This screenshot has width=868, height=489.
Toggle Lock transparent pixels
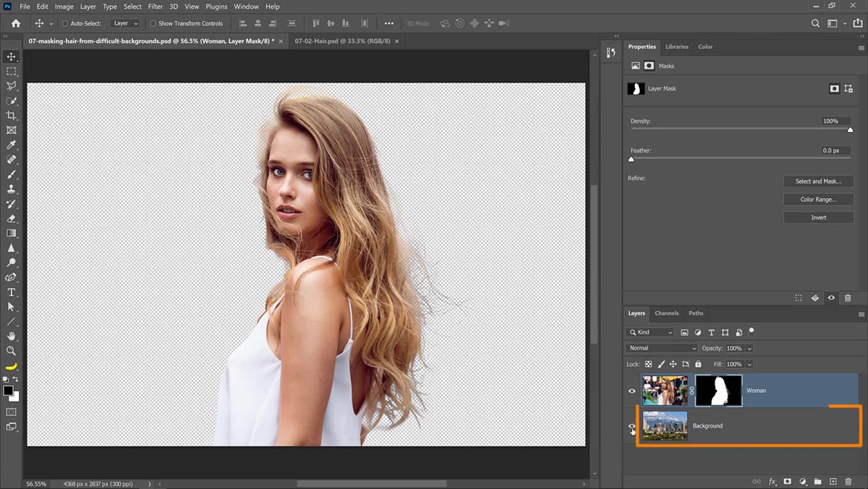tap(648, 364)
